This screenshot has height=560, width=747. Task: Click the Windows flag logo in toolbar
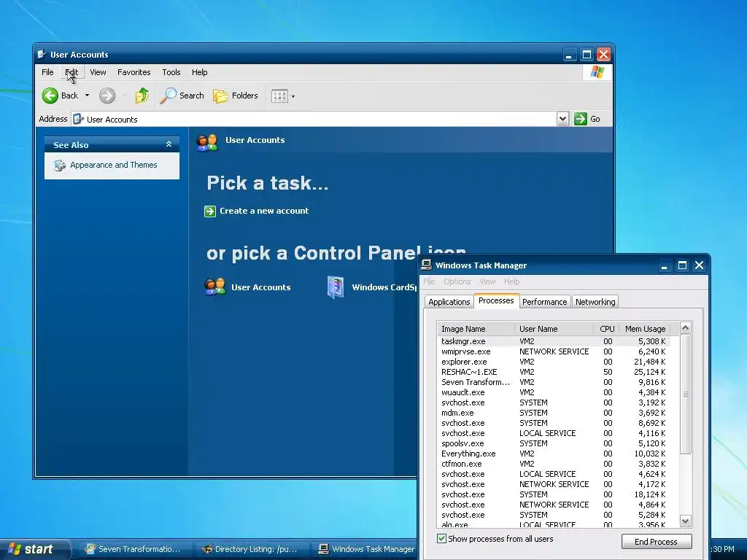pos(597,72)
